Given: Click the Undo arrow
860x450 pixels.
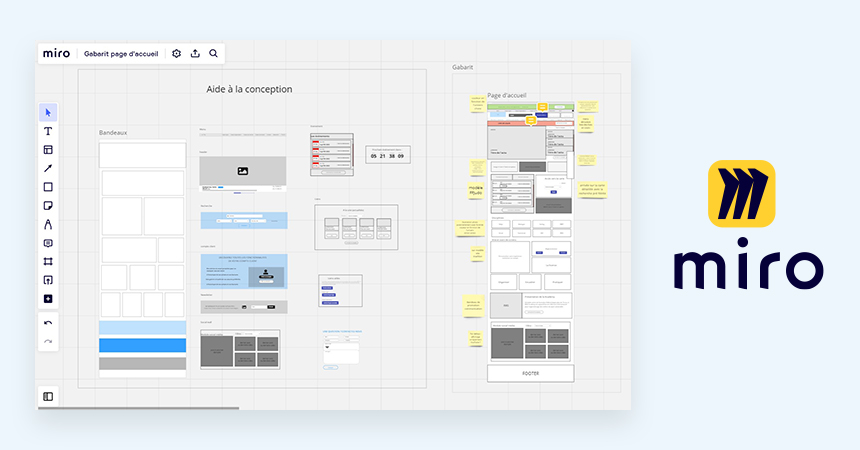Looking at the screenshot, I should pos(48,323).
